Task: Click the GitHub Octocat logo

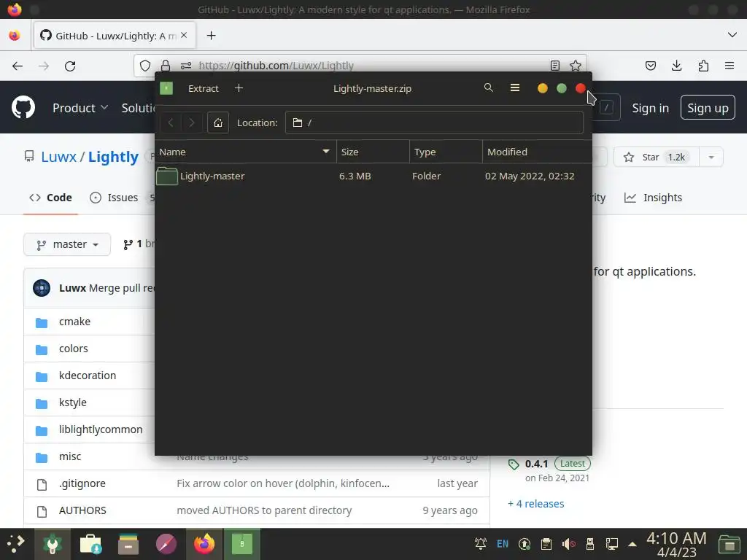Action: click(x=23, y=108)
